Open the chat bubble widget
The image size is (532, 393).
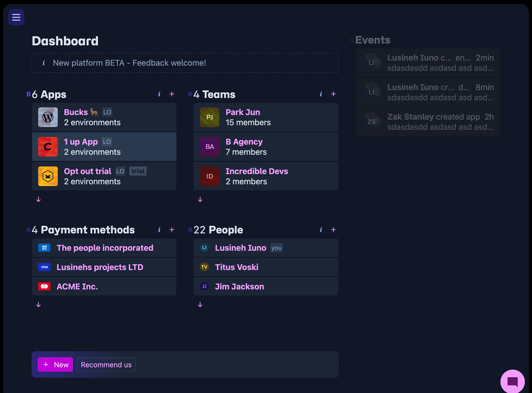512,382
